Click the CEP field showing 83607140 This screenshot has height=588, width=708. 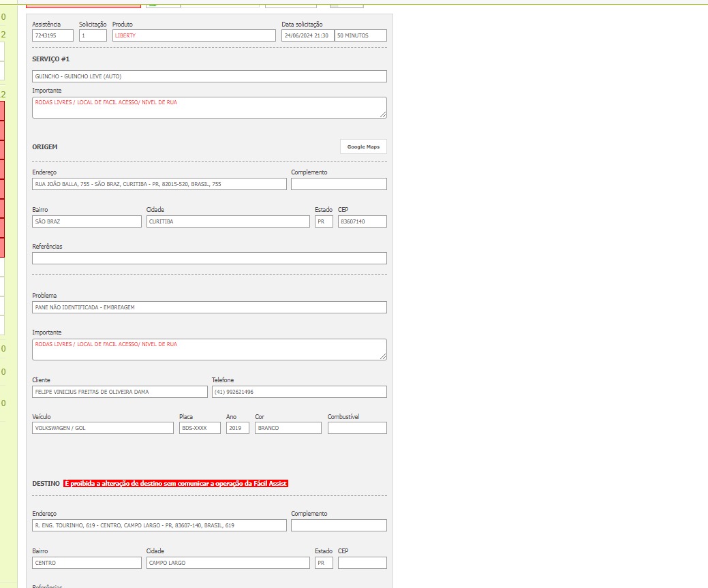pos(362,221)
